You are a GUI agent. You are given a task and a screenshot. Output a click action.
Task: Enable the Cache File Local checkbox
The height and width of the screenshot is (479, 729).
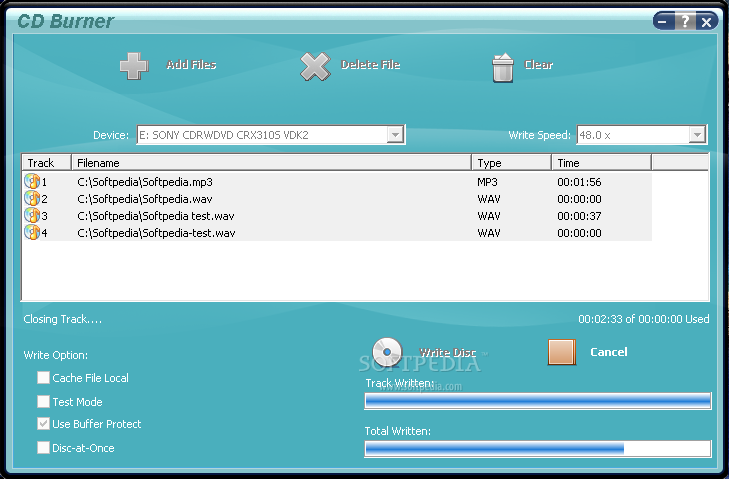point(43,378)
